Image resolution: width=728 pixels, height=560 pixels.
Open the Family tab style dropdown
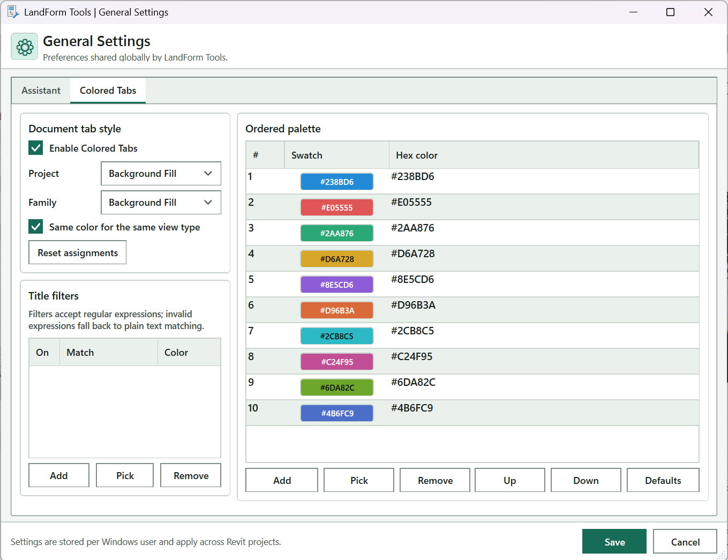coord(161,203)
